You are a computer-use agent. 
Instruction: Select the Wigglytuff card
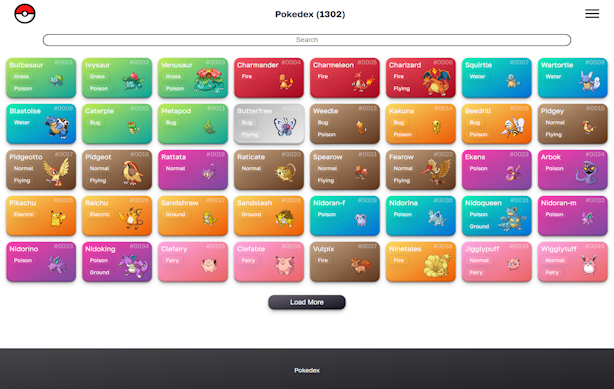(573, 261)
